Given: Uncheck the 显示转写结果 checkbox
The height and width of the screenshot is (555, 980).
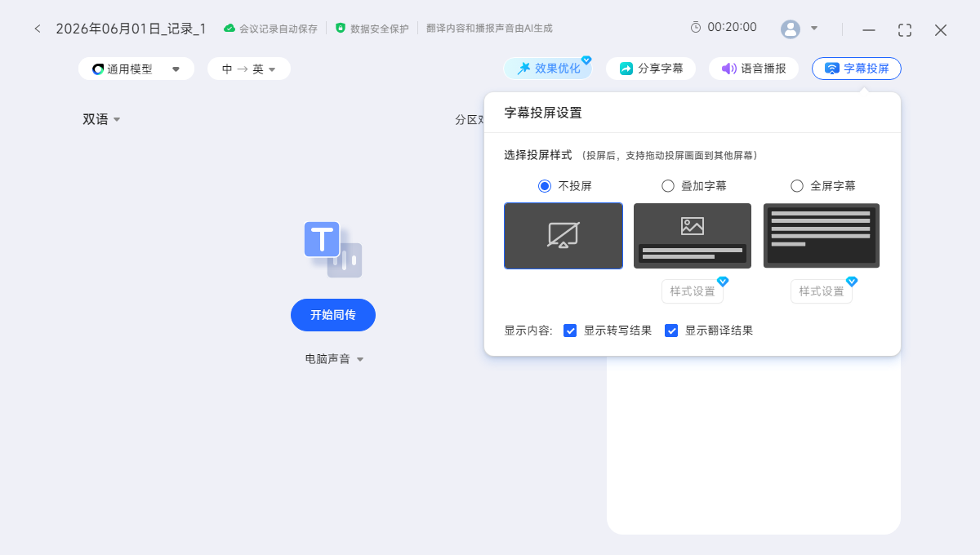Looking at the screenshot, I should [571, 331].
